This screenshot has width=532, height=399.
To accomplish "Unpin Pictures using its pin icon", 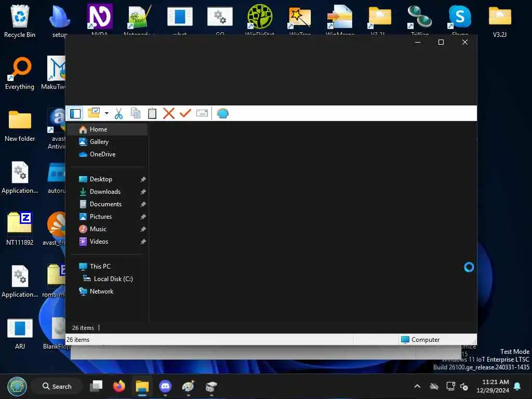I will (143, 217).
